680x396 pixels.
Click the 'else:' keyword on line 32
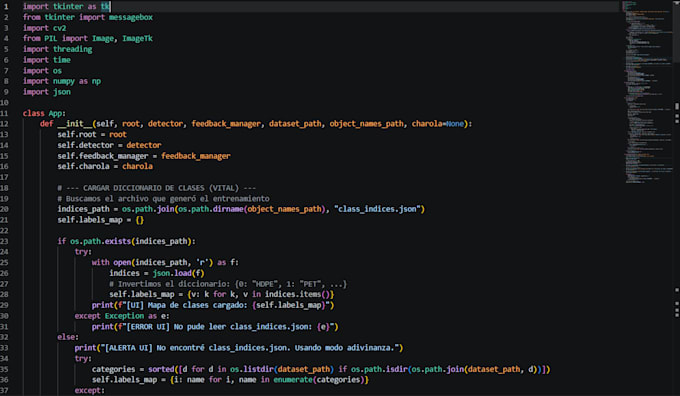[x=68, y=337]
